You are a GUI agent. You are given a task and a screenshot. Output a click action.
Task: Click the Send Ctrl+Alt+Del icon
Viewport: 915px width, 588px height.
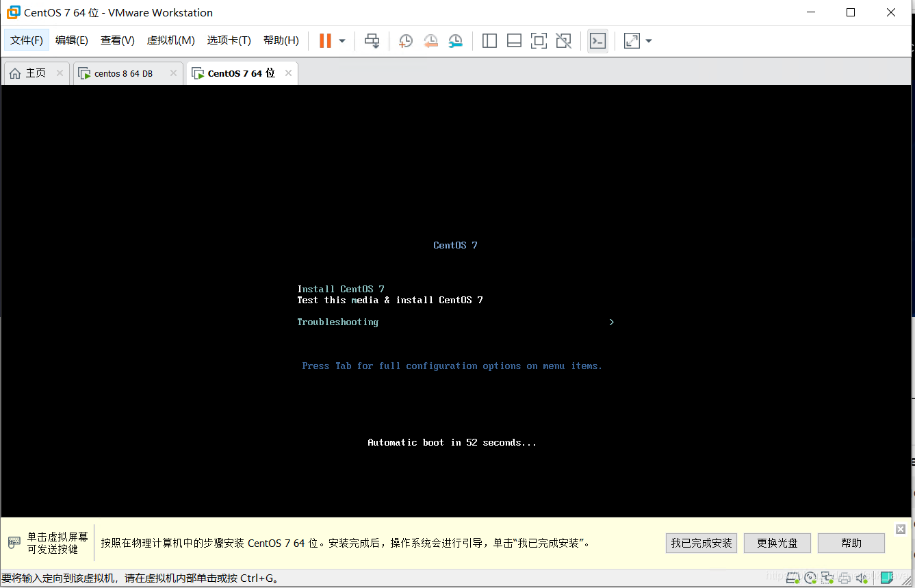coord(372,41)
